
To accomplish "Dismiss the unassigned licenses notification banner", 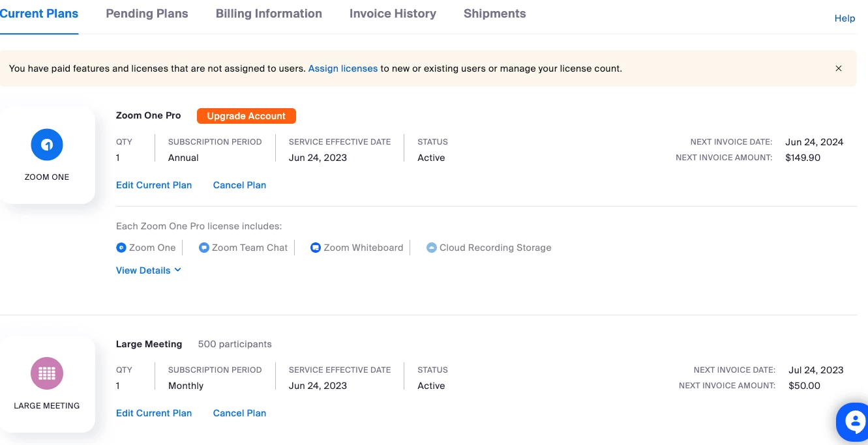I will point(839,68).
